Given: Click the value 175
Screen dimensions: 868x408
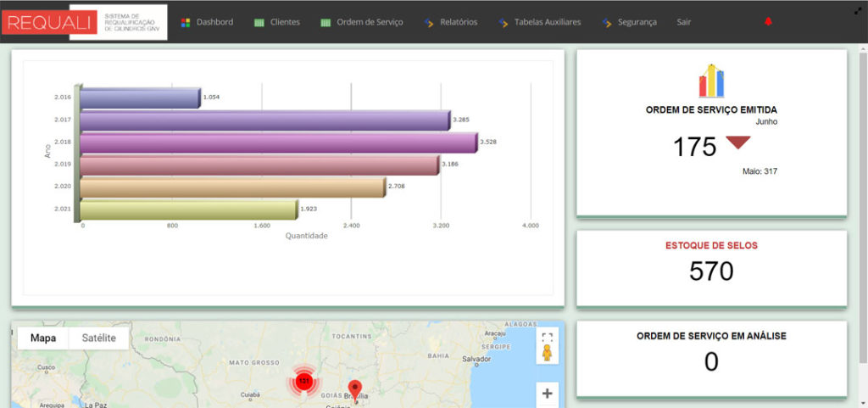Looking at the screenshot, I should 694,148.
